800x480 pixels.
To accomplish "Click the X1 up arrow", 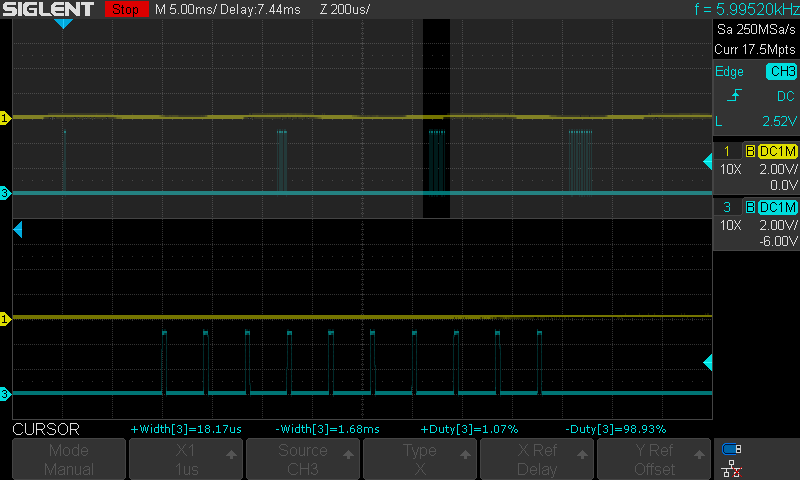I will (231, 454).
